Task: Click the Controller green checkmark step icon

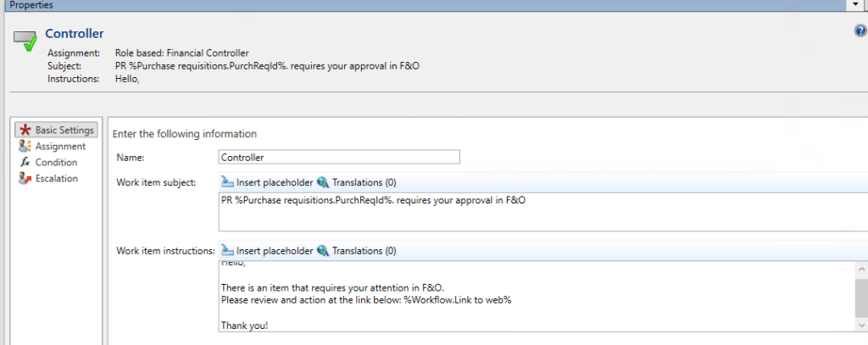Action: coord(26,42)
